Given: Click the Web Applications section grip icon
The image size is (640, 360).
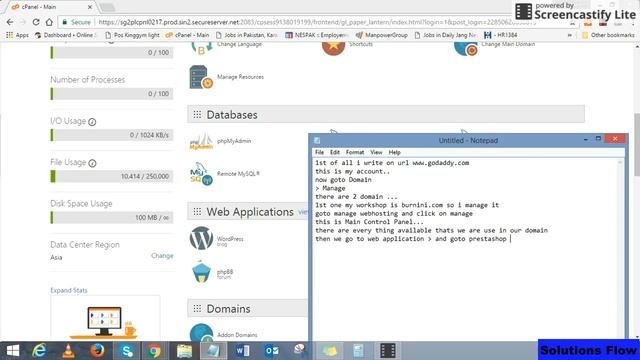Looking at the screenshot, I should click(x=197, y=211).
